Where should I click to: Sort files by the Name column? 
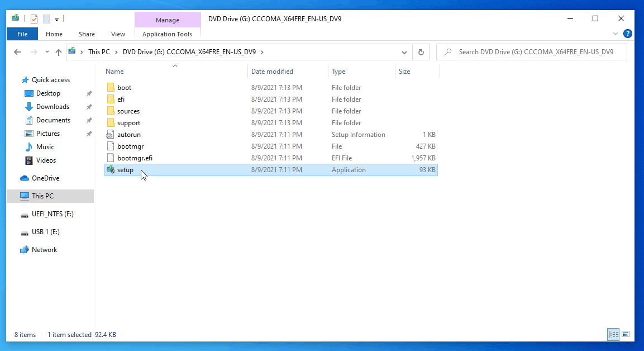point(115,72)
